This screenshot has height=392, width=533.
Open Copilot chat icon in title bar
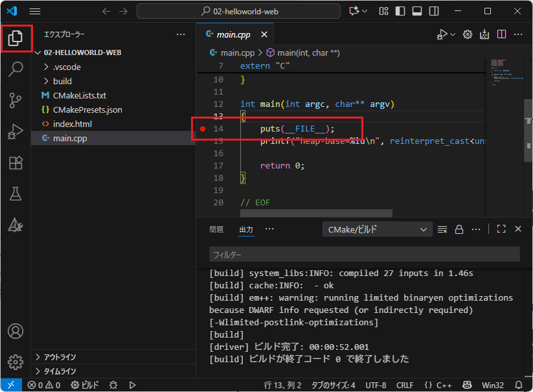354,11
